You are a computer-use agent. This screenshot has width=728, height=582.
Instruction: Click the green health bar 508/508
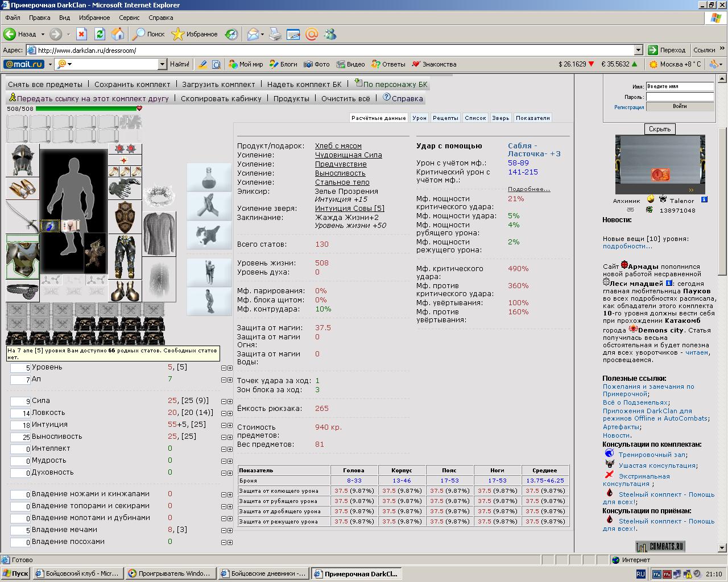coord(87,108)
